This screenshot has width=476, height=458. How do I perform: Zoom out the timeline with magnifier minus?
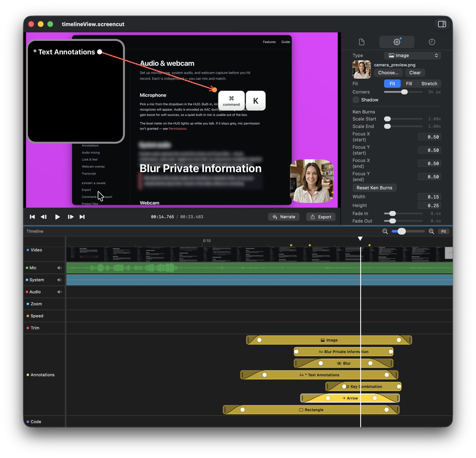385,231
